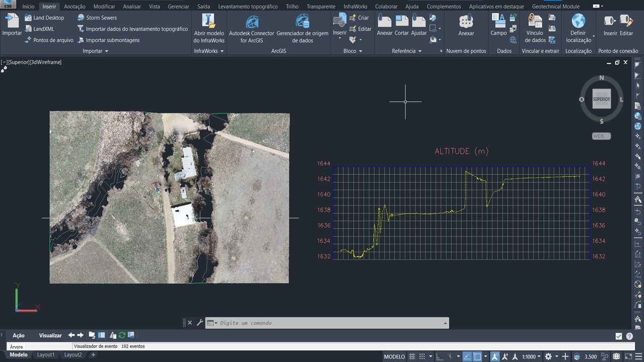644x362 pixels.
Task: Click Criar block tool
Action: click(x=359, y=18)
